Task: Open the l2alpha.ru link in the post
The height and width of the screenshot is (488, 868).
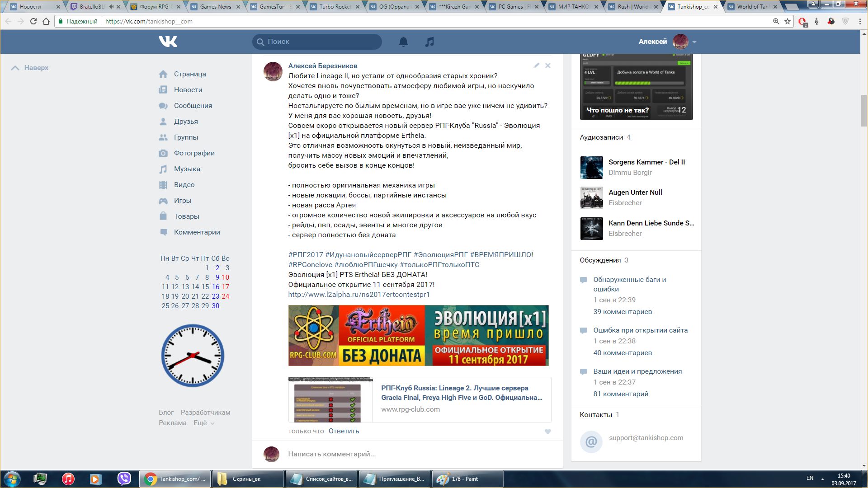Action: tap(359, 295)
